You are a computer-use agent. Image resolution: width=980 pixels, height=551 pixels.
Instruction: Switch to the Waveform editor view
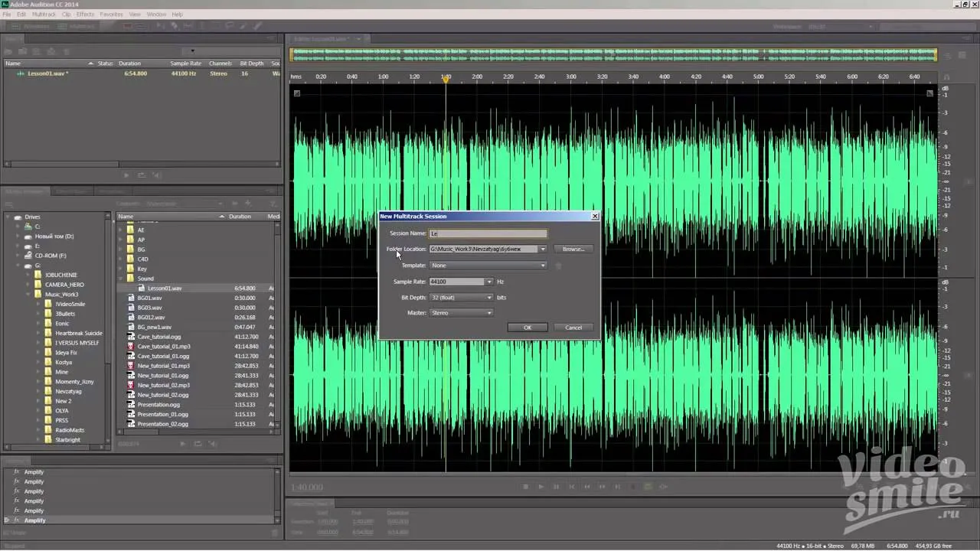(x=31, y=26)
